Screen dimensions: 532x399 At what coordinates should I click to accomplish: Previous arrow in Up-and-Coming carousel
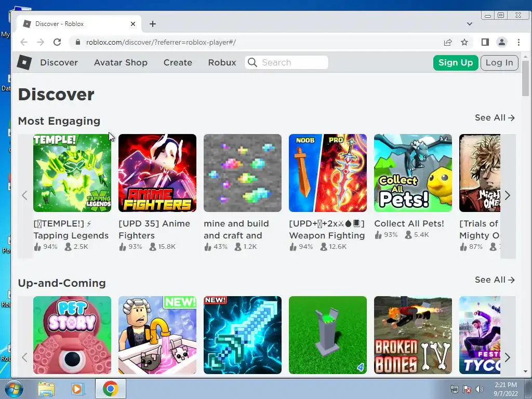(24, 357)
